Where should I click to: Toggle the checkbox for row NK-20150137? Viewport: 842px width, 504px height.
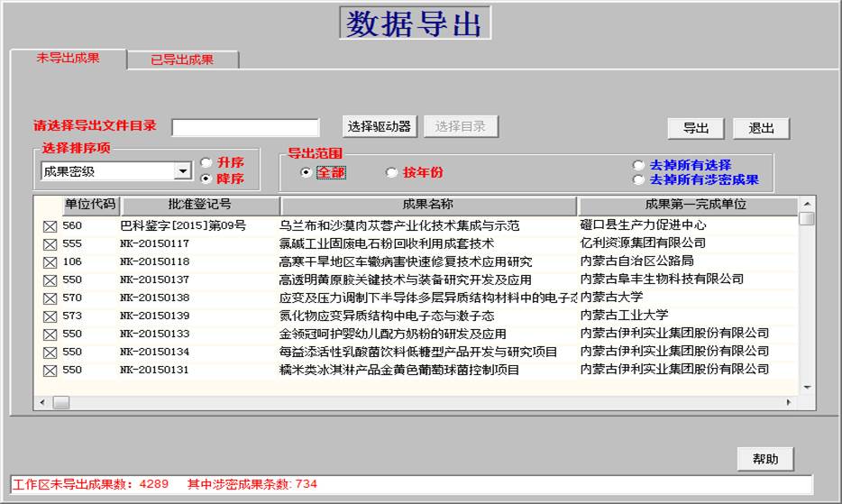click(x=50, y=280)
